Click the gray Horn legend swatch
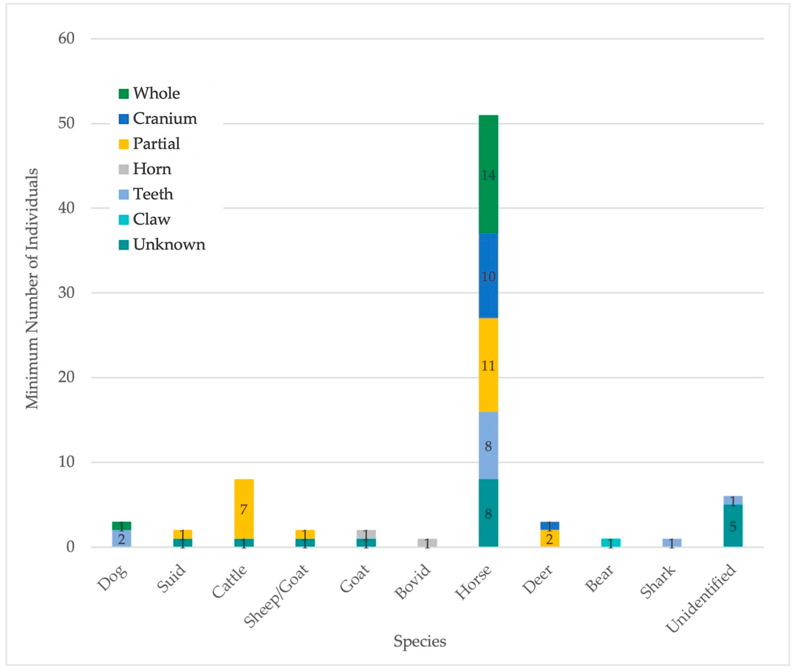Image resolution: width=797 pixels, height=672 pixels. [x=124, y=169]
